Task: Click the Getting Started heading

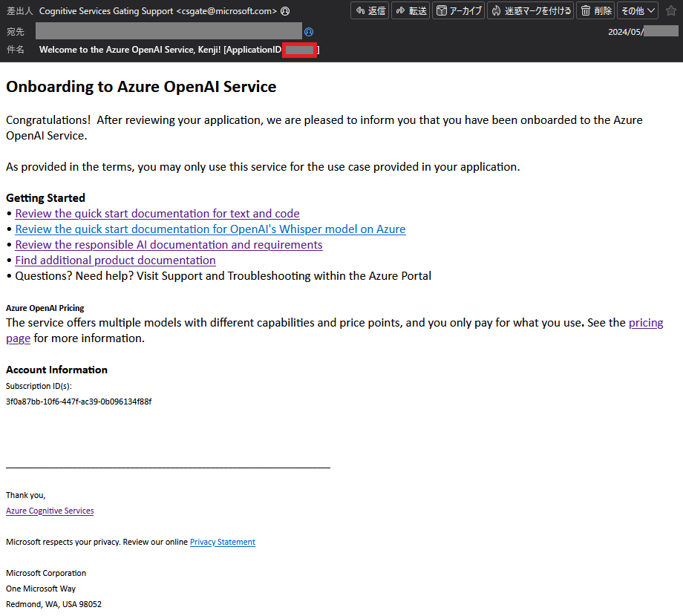Action: click(x=46, y=198)
